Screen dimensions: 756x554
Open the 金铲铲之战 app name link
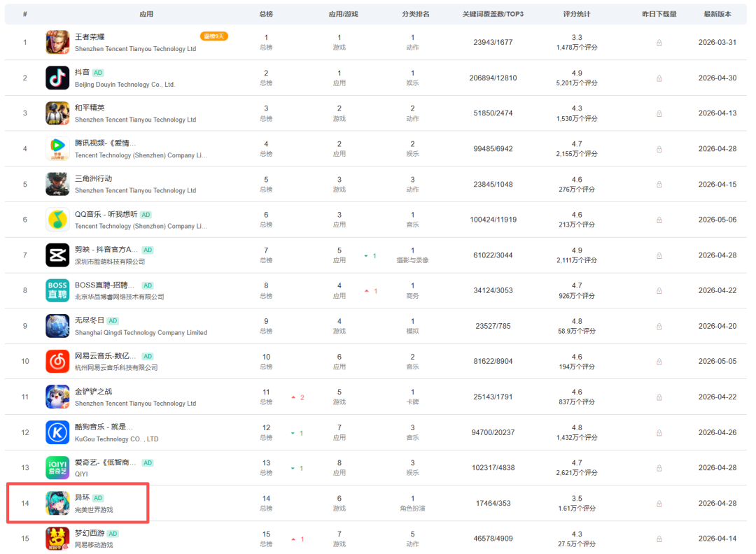(94, 391)
